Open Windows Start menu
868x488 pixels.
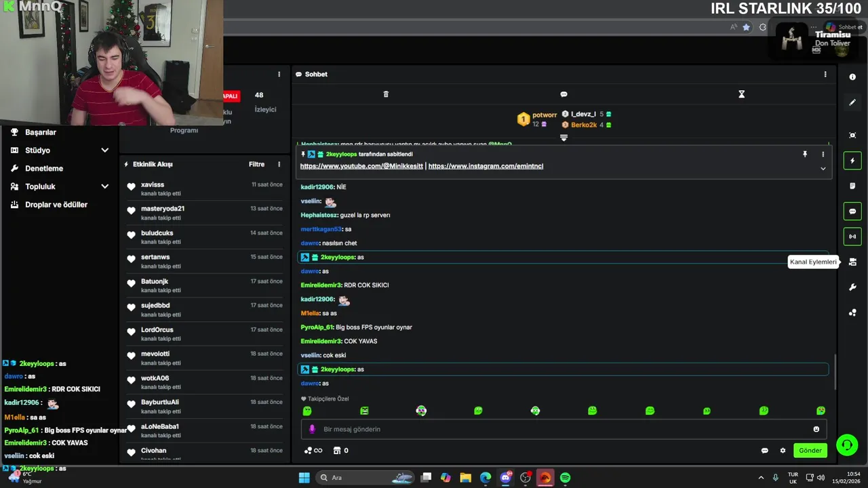pos(304,478)
